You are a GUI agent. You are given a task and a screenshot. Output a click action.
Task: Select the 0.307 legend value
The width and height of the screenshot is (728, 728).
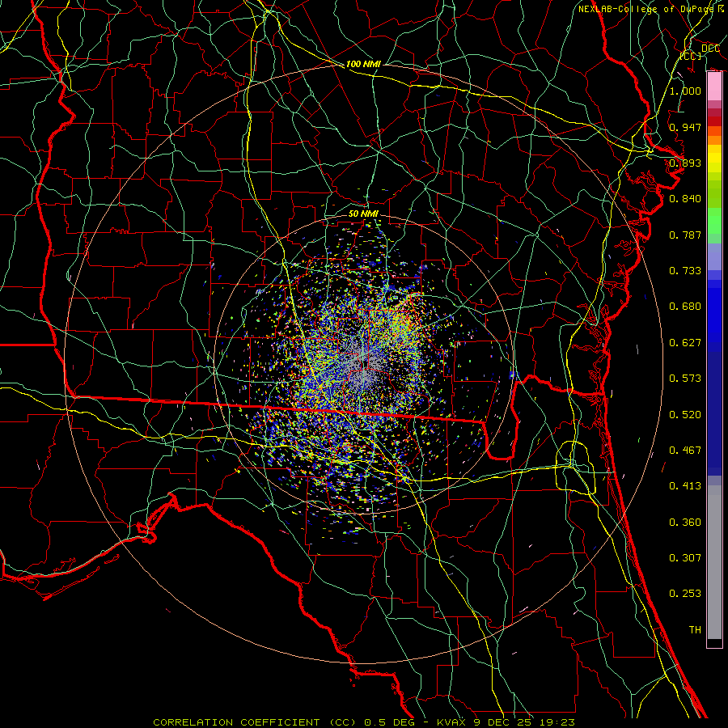685,558
